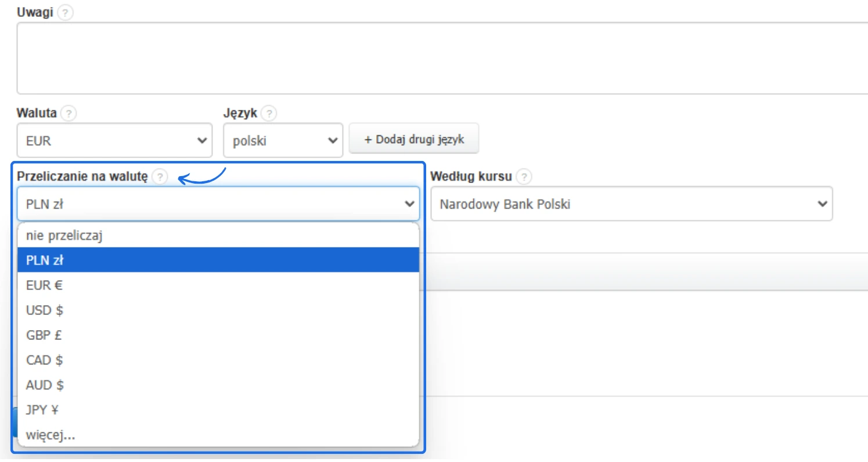Choose CAD $ from the options
The height and width of the screenshot is (462, 868).
(218, 360)
